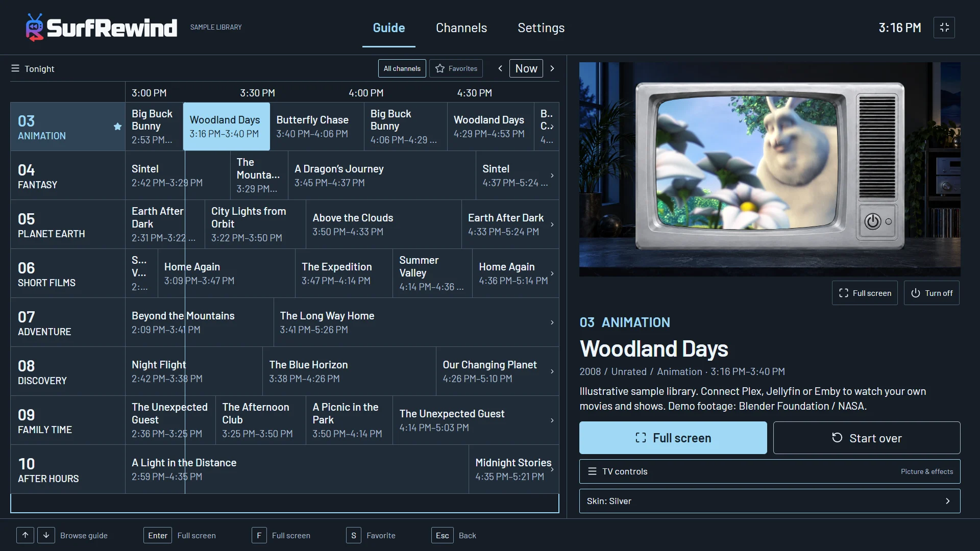Select The Long Way Home program

416,322
